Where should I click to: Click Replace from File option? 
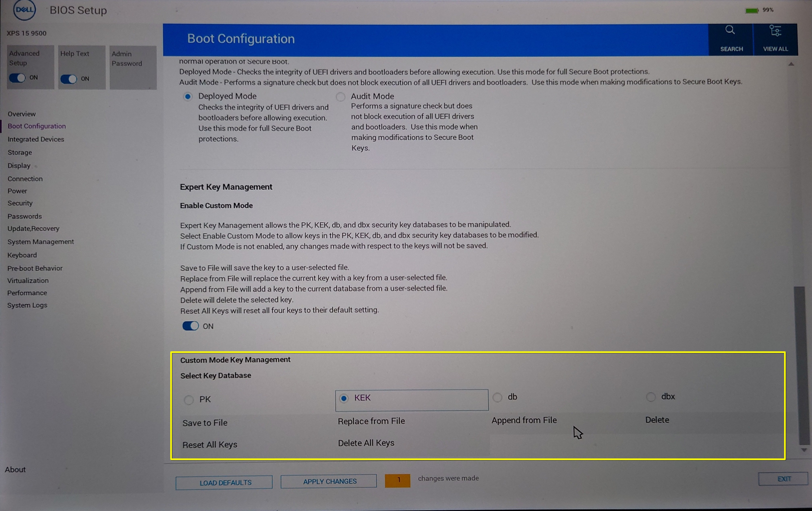point(371,421)
